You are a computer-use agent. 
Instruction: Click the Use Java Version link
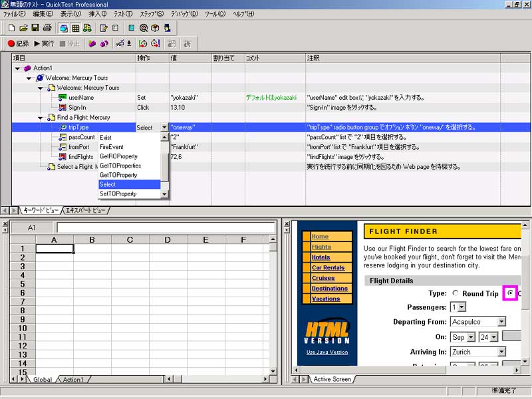tap(327, 352)
